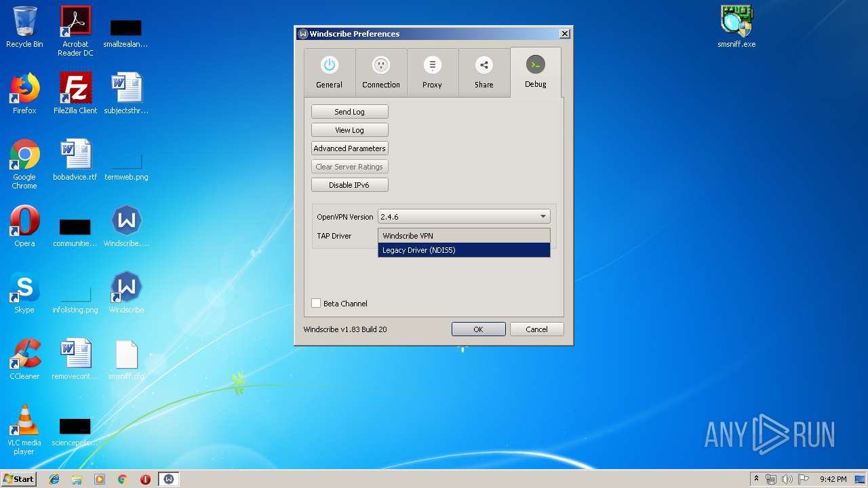Switch to the Connection tab
The width and height of the screenshot is (868, 488).
tap(381, 73)
